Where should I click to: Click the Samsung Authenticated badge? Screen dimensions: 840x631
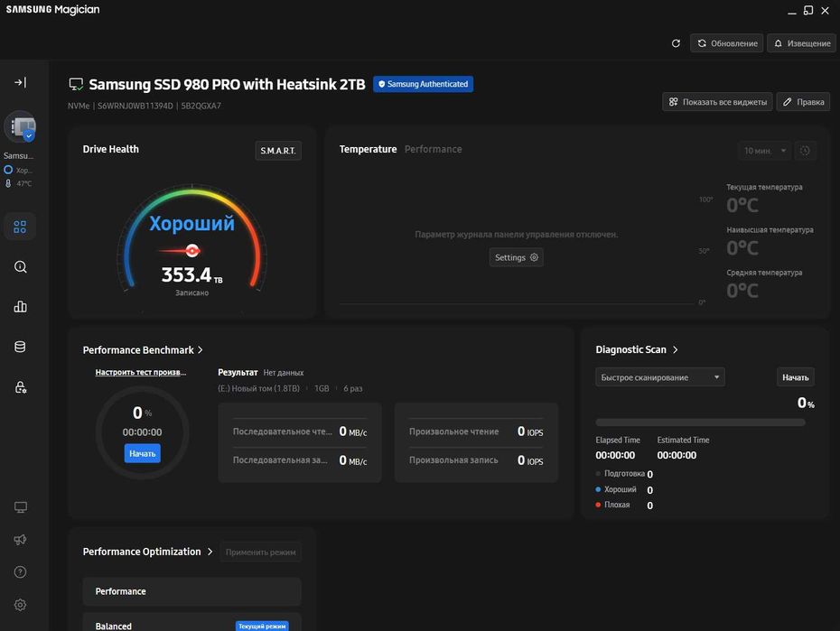[x=423, y=84]
